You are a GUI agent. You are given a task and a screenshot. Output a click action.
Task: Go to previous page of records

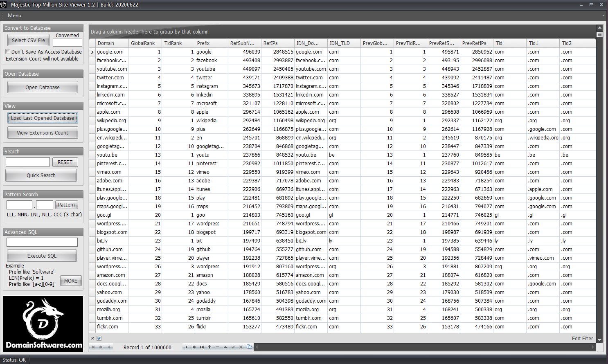pyautogui.click(x=101, y=347)
